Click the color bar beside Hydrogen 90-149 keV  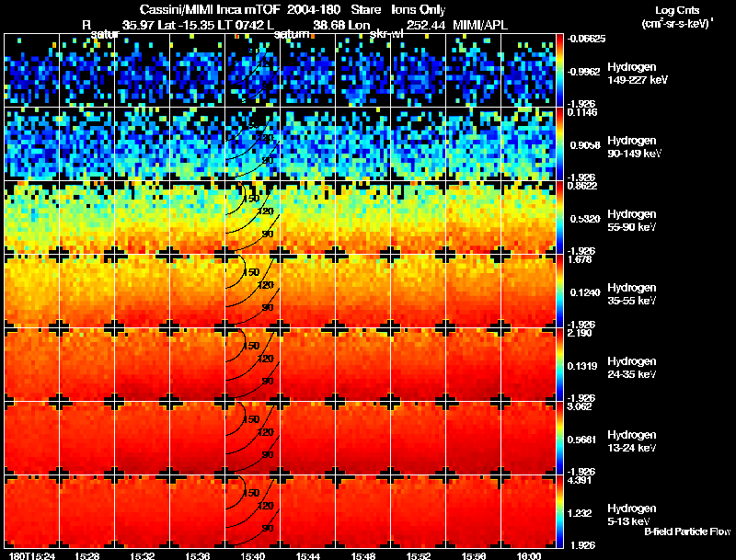(x=559, y=144)
